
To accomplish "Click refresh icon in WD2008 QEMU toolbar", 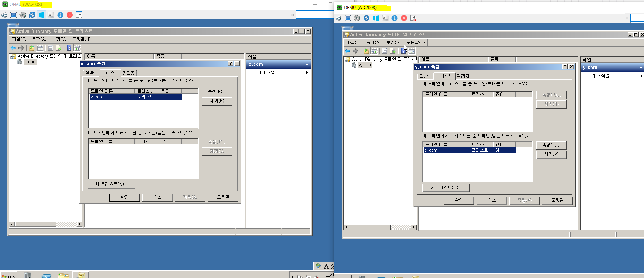I will pyautogui.click(x=367, y=18).
